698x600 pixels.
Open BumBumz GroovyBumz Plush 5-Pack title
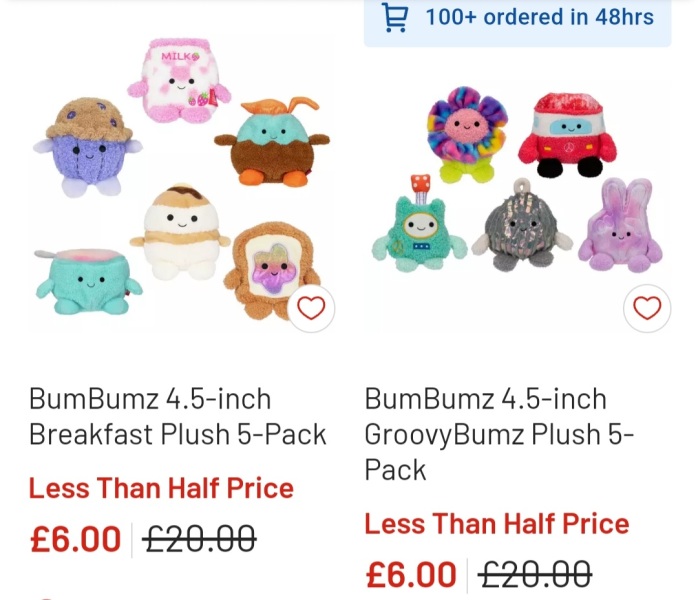pos(499,434)
